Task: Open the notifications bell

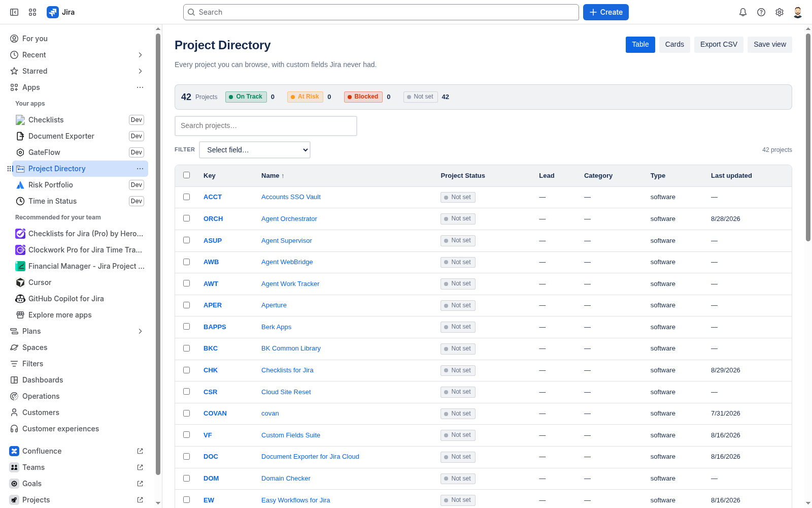Action: (743, 12)
